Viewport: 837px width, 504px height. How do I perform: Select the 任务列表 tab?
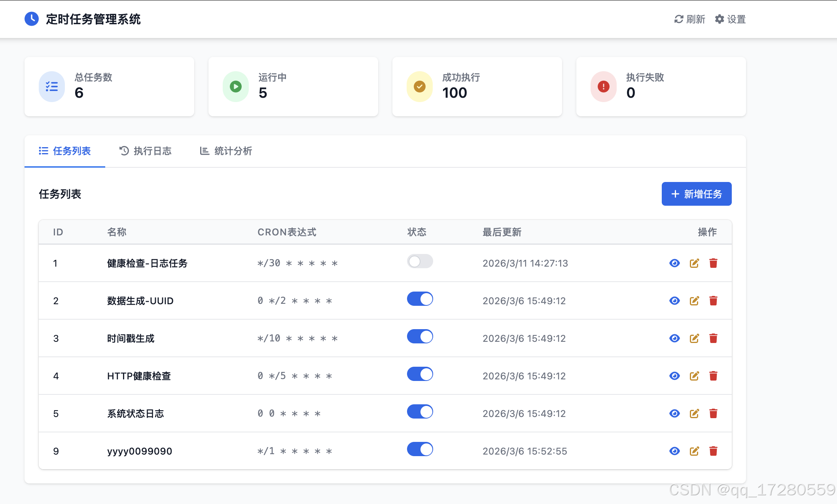point(65,151)
